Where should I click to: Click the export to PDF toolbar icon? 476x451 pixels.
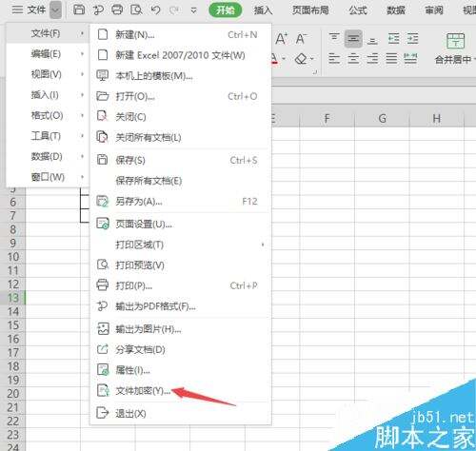98,10
